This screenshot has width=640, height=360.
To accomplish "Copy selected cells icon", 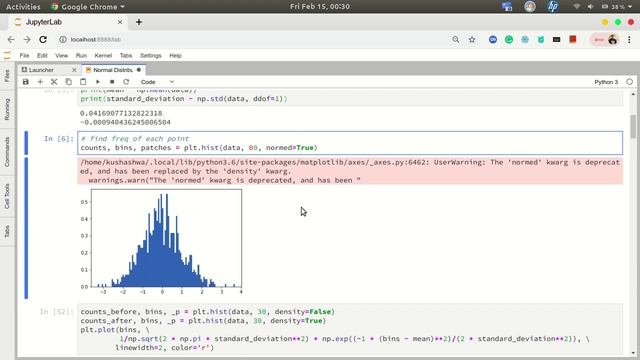I will pyautogui.click(x=69, y=82).
